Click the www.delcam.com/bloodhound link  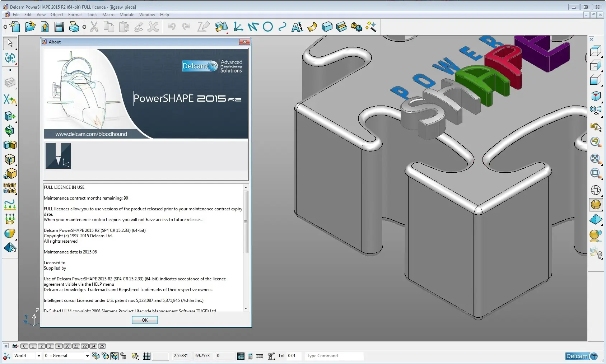tap(91, 134)
